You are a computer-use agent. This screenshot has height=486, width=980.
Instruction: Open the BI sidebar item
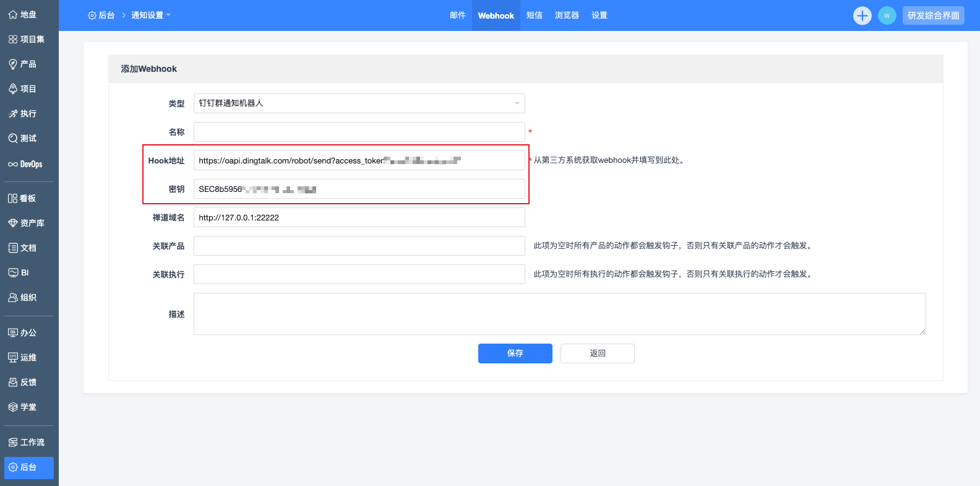click(19, 272)
